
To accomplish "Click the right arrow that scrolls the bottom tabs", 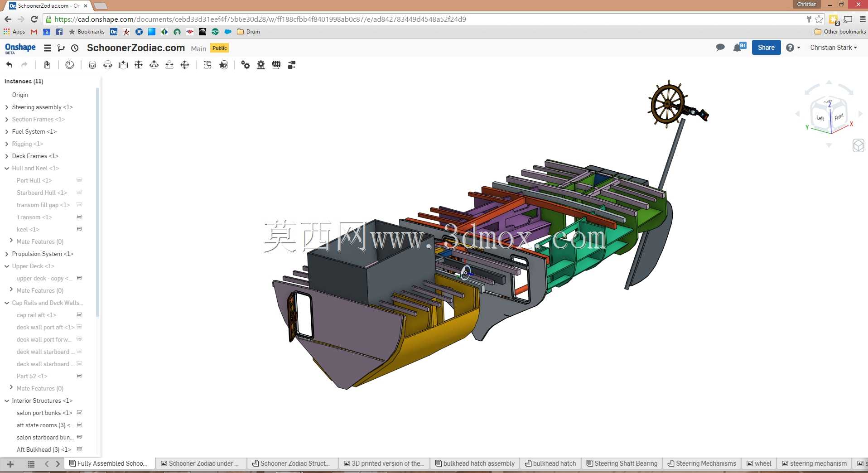I will [x=58, y=464].
